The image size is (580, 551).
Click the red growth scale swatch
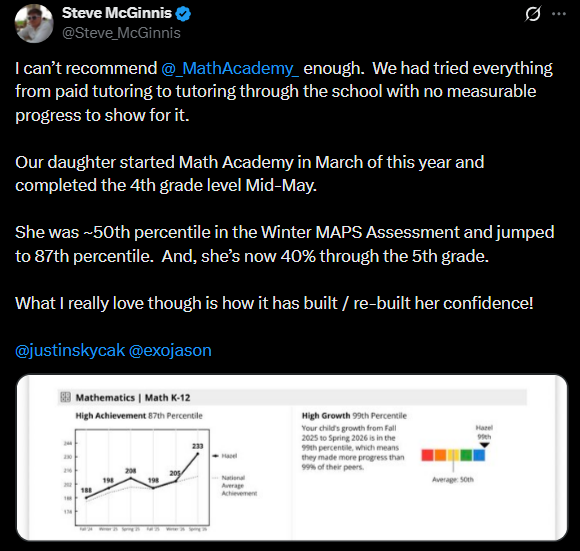point(427,455)
